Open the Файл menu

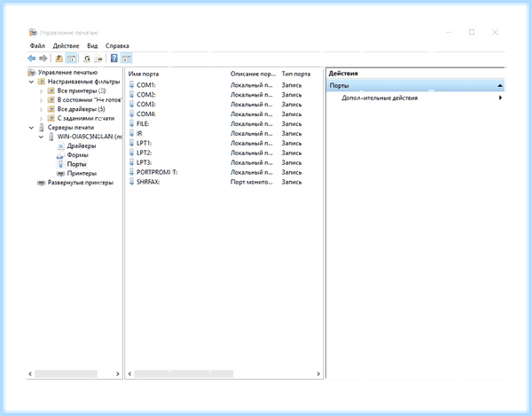point(37,46)
